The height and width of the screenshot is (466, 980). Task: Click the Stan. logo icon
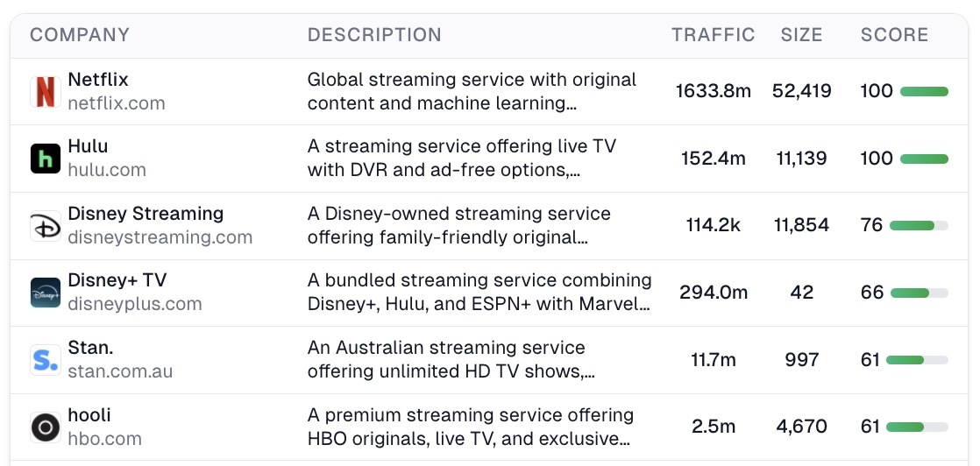46,360
